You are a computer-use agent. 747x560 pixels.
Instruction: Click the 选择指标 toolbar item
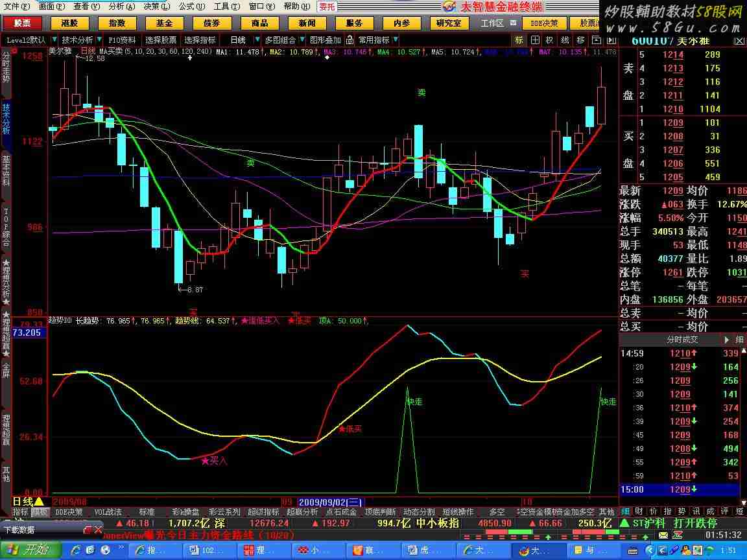click(200, 40)
